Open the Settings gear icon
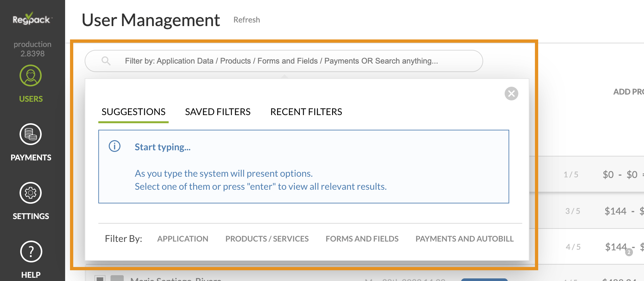The height and width of the screenshot is (281, 644). 31,193
